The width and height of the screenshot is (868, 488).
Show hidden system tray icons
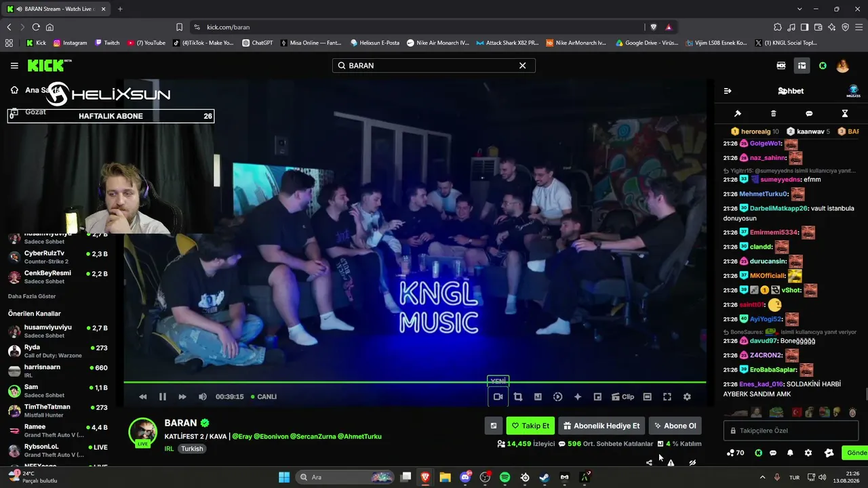(x=762, y=477)
